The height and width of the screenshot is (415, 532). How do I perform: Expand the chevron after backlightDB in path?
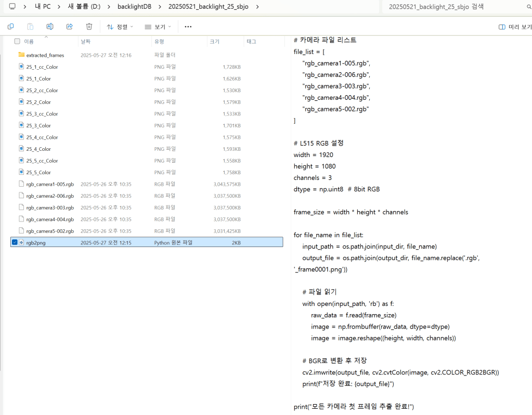[160, 7]
